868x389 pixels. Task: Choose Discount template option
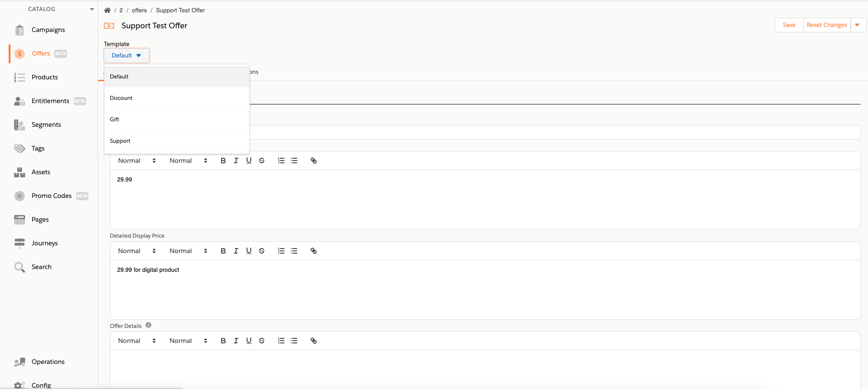[x=177, y=98]
